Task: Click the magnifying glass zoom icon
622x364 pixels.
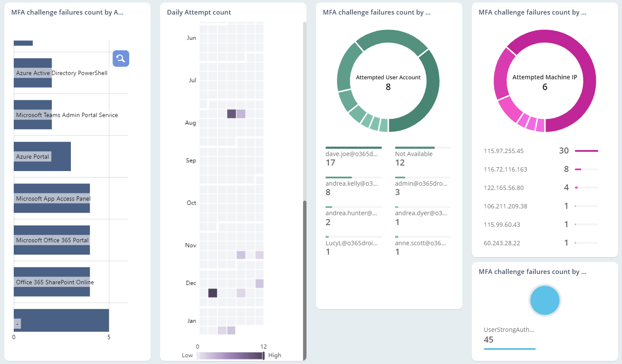Action: coord(121,58)
